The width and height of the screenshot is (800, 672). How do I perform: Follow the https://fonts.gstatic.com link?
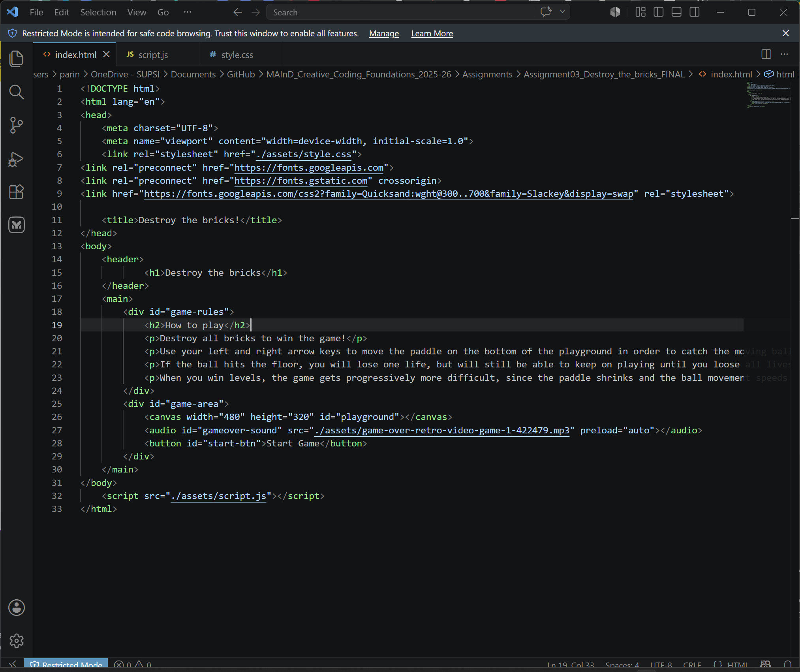301,181
